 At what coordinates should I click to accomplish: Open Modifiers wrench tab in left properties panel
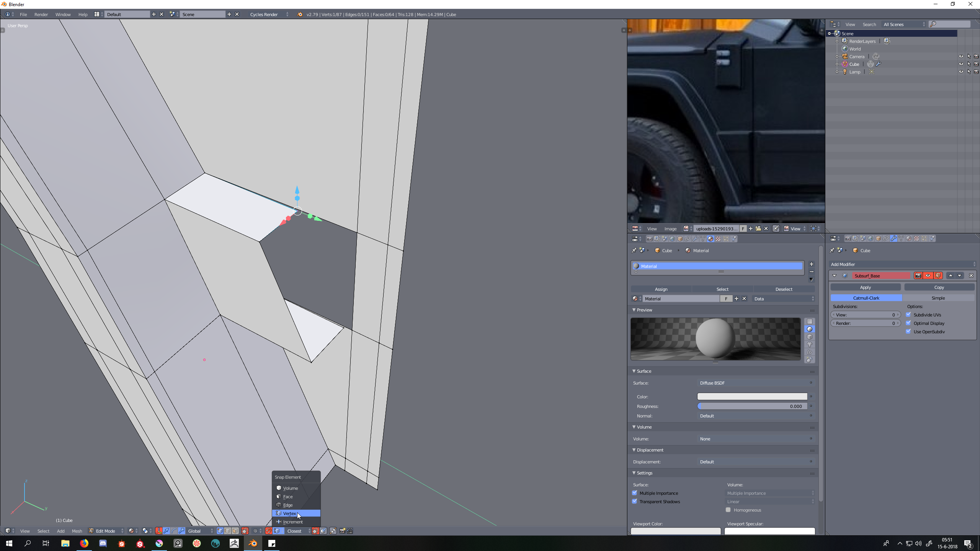695,239
